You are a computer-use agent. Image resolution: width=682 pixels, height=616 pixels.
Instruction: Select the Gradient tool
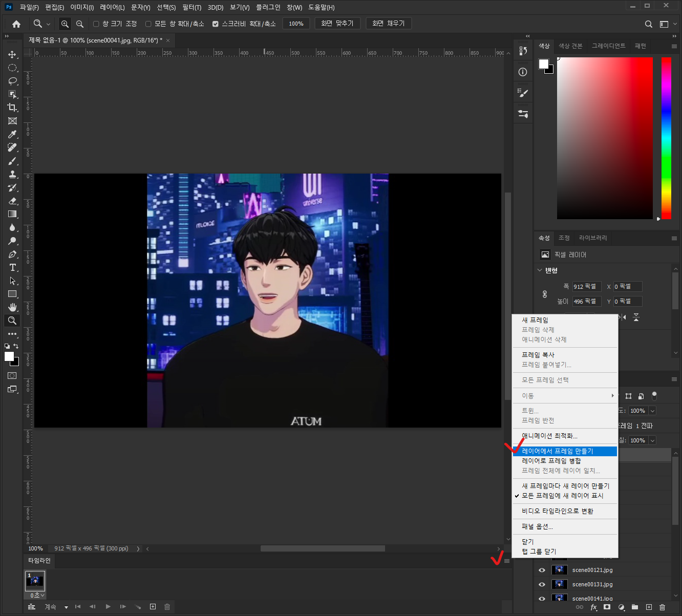click(x=12, y=214)
